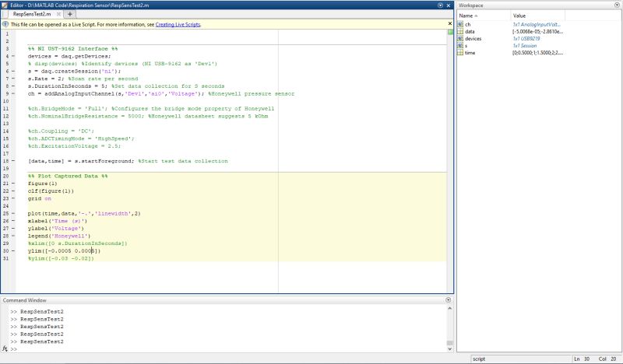Click the info icon in the banner
This screenshot has height=364, width=623.
(5, 24)
